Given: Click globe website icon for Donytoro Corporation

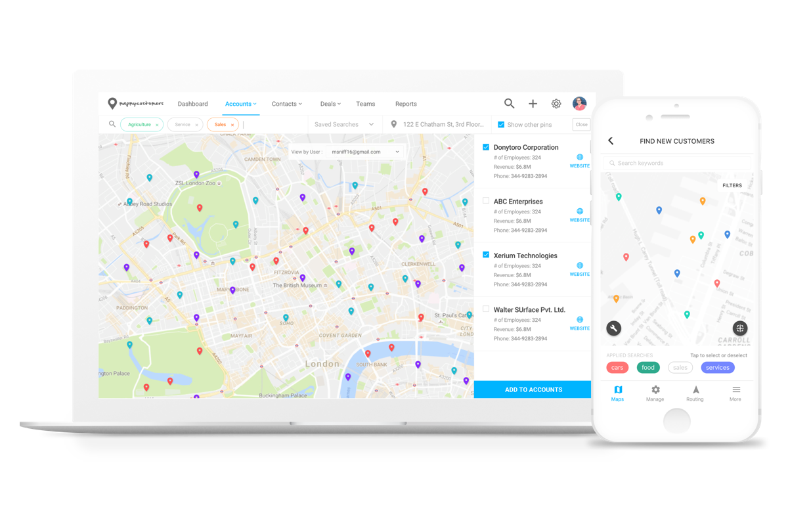Looking at the screenshot, I should [x=580, y=157].
